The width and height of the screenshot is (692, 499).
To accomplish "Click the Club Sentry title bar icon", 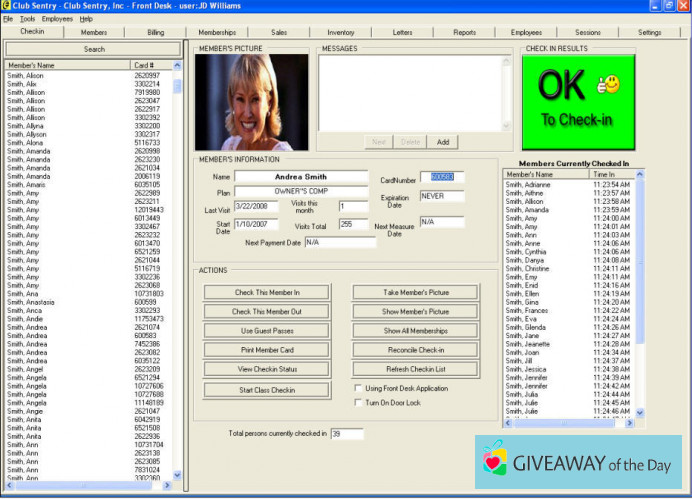I will 6,5.
